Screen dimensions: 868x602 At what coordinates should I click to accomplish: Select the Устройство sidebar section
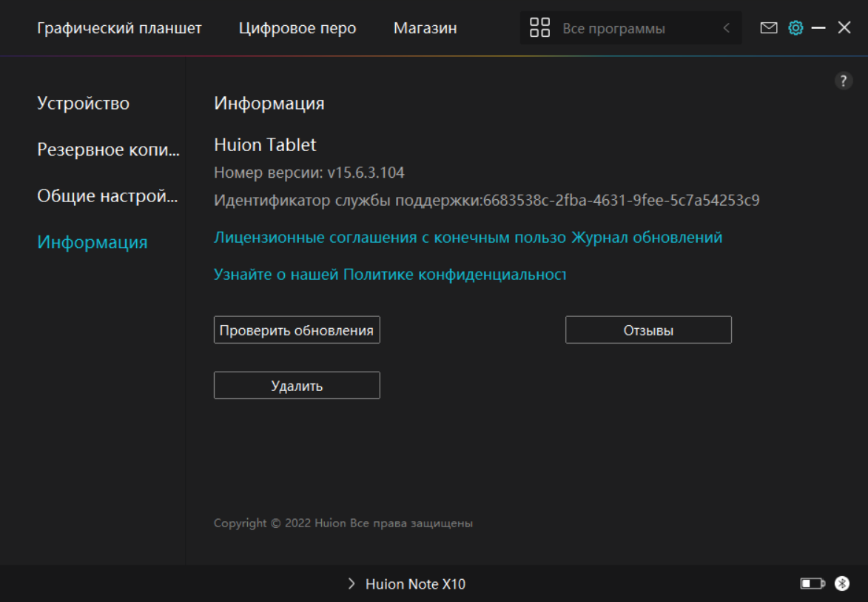tap(83, 103)
